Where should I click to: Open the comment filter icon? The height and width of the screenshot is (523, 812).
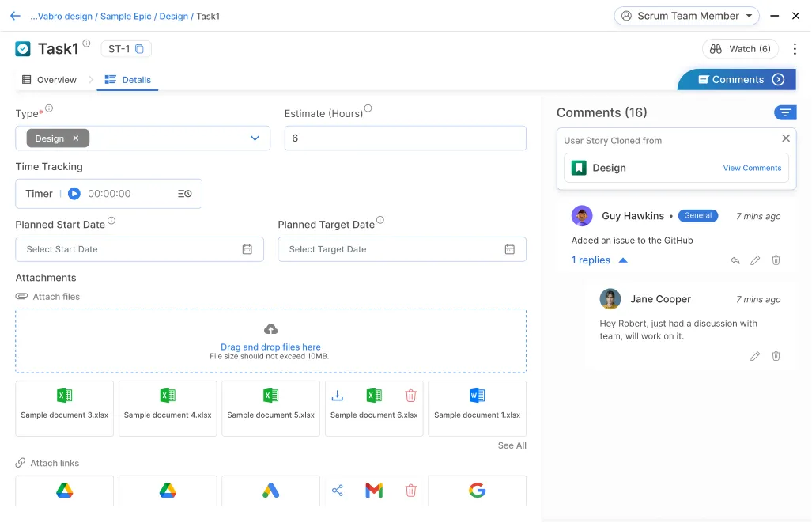coord(784,112)
